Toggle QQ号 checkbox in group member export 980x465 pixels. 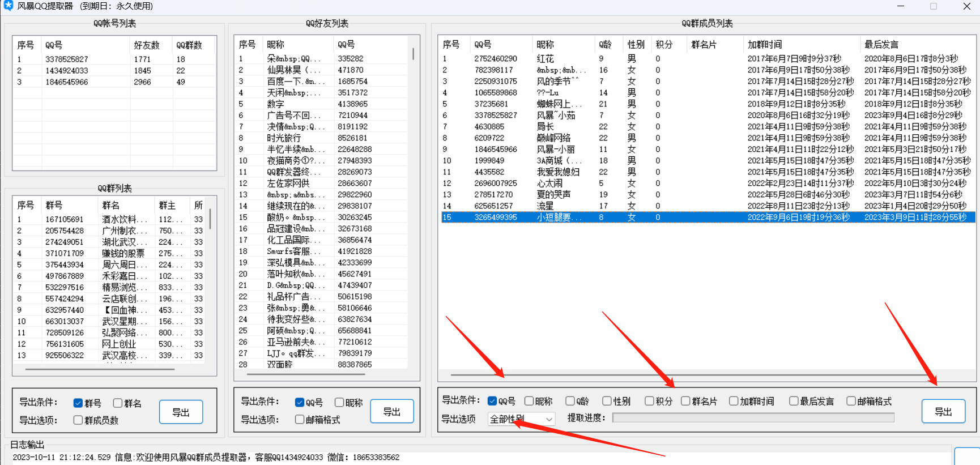(x=492, y=401)
